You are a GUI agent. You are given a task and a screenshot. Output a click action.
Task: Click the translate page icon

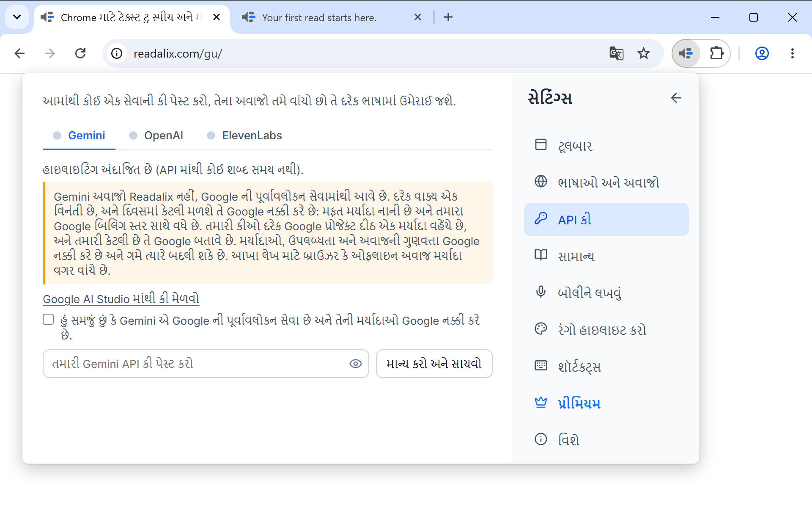(x=616, y=53)
